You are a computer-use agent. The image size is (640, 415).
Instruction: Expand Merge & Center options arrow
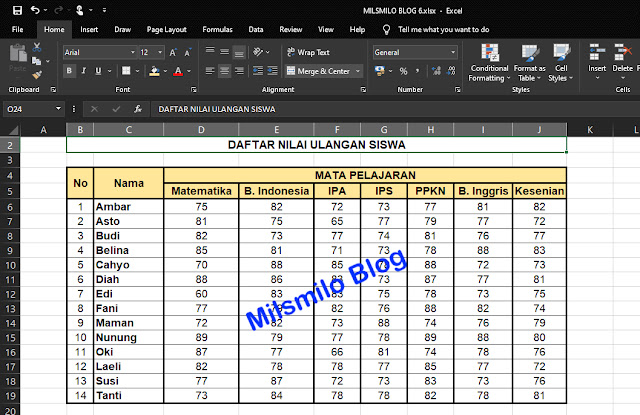[x=358, y=71]
